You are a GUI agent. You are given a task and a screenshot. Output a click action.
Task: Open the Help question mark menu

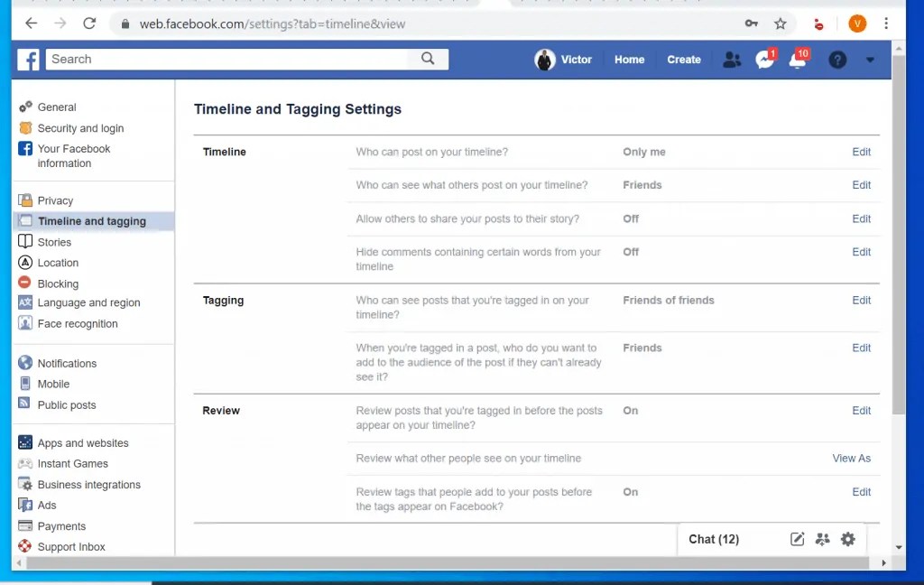[x=837, y=60]
